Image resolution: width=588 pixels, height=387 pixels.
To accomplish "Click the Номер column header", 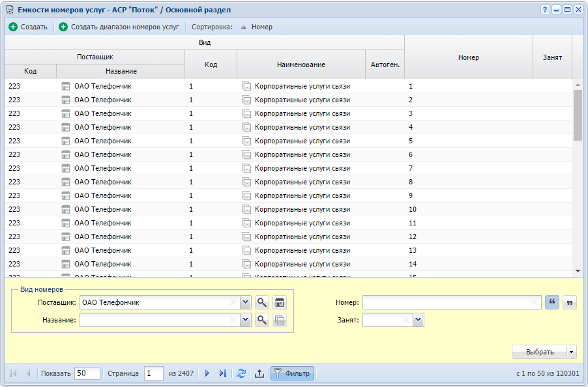I will [x=468, y=57].
